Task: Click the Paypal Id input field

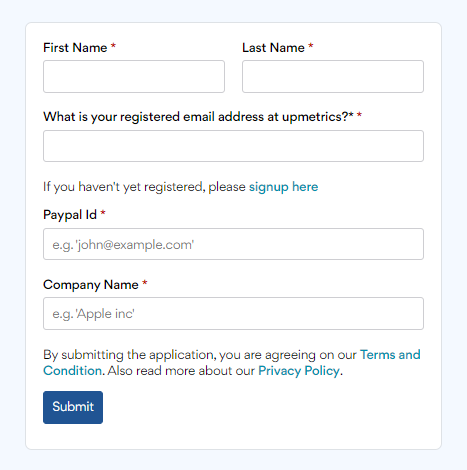Action: [233, 244]
